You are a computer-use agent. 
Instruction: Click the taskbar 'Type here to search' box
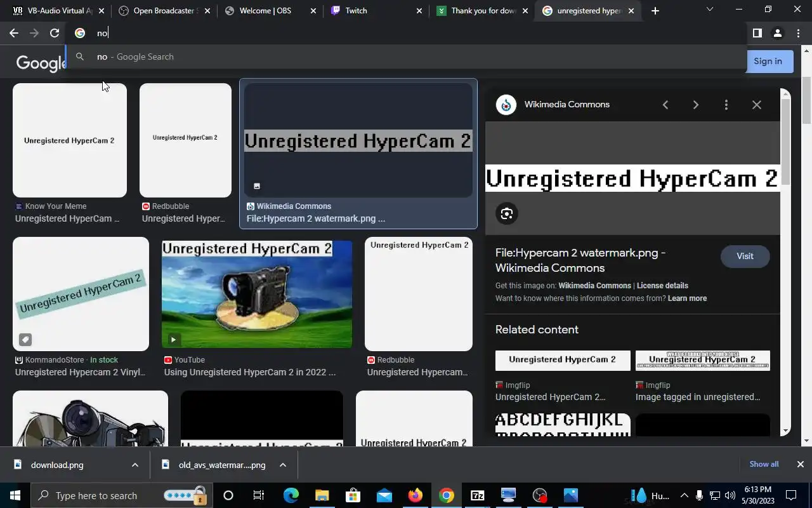tap(121, 495)
